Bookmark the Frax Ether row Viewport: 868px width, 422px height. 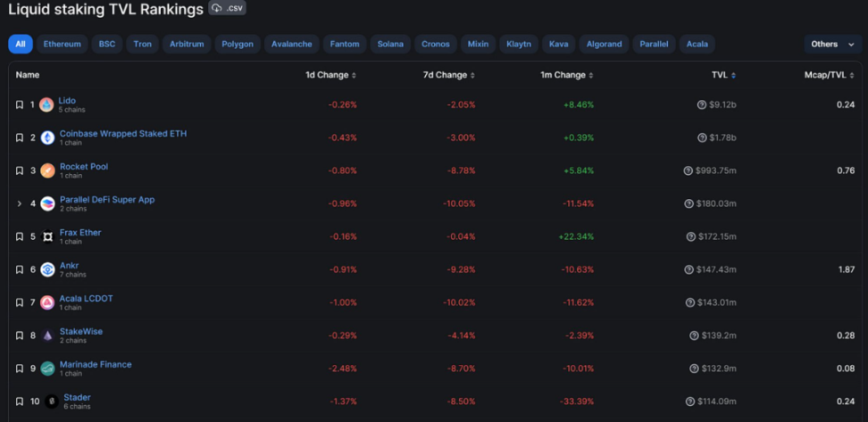pyautogui.click(x=20, y=236)
